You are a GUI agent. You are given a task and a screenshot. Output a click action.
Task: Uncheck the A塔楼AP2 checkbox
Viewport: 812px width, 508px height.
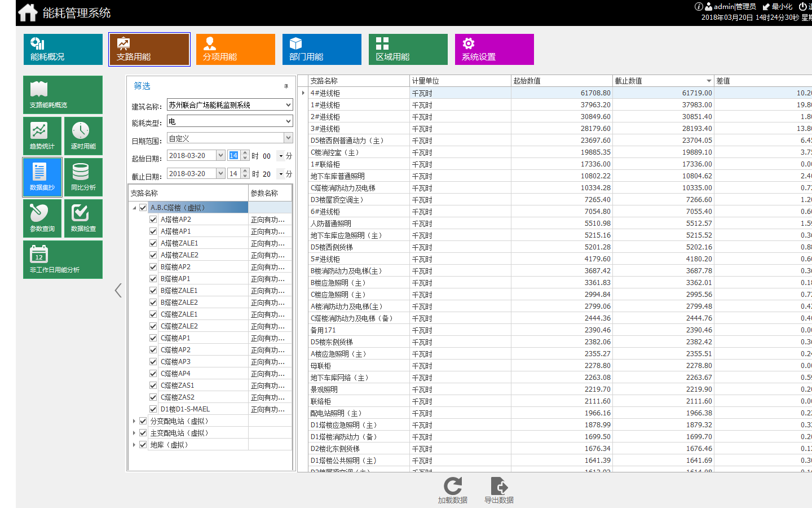tap(153, 220)
